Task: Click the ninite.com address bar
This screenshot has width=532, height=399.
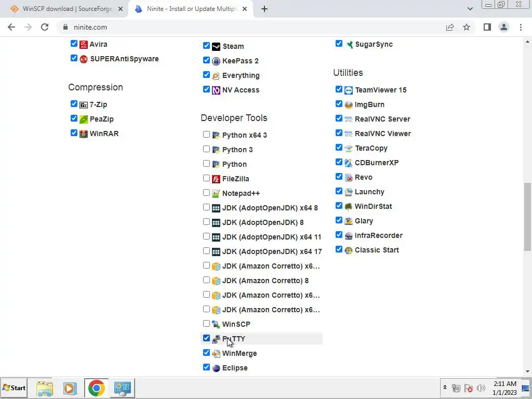Action: click(x=251, y=27)
